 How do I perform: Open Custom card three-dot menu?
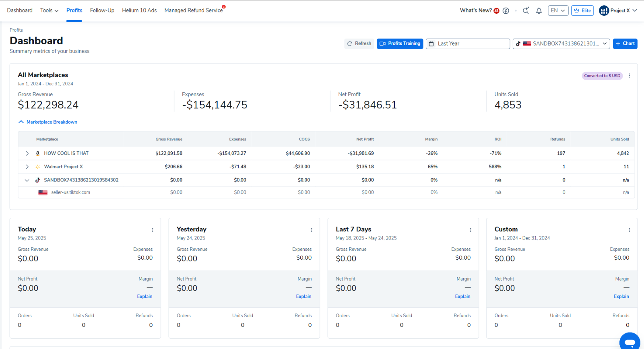pos(629,230)
